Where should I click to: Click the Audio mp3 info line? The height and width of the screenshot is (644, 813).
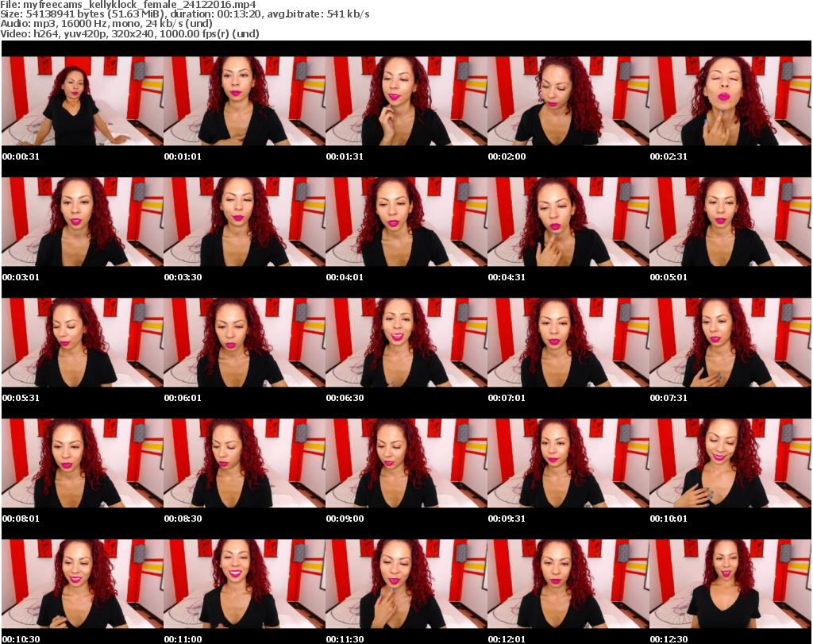[106, 24]
